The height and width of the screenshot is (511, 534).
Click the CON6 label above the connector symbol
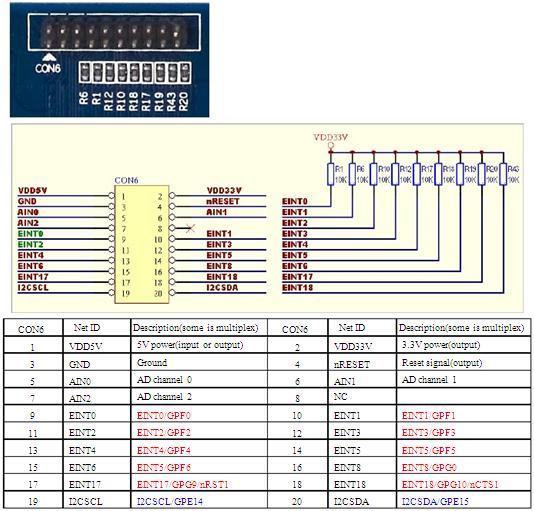(x=126, y=180)
